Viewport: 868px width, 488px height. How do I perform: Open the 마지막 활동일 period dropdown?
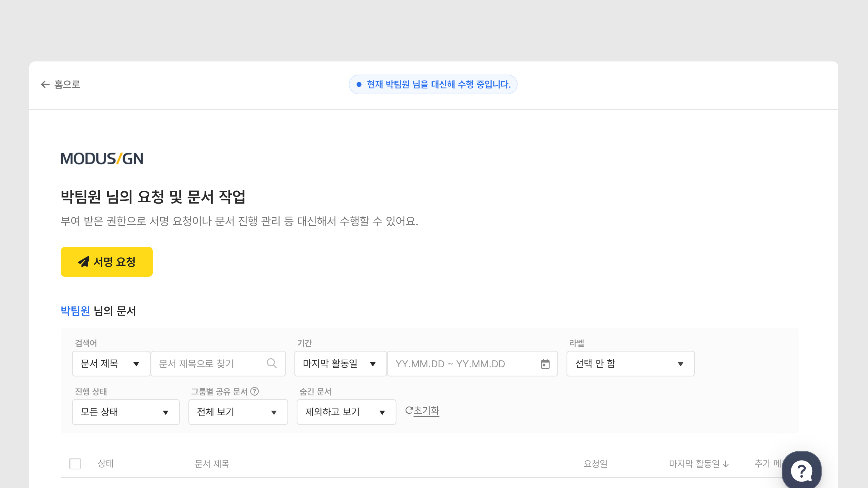[340, 363]
